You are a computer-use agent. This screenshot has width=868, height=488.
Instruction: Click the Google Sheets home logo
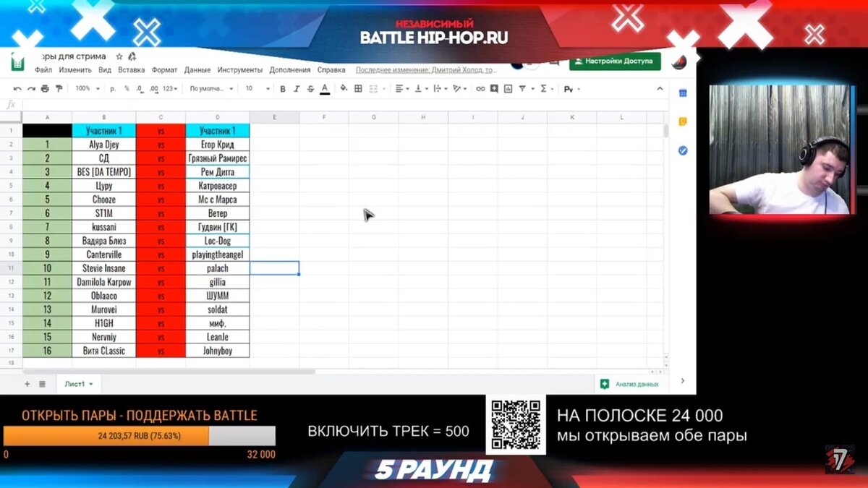[18, 62]
